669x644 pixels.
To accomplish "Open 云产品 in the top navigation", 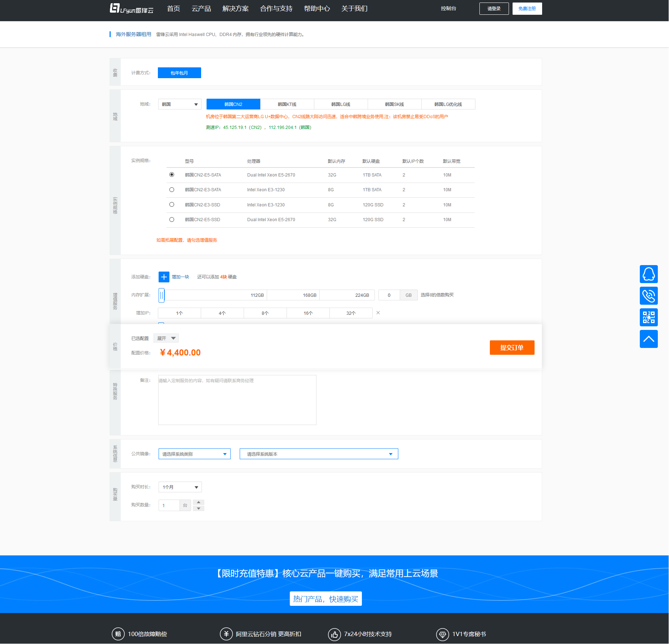I will pos(201,9).
